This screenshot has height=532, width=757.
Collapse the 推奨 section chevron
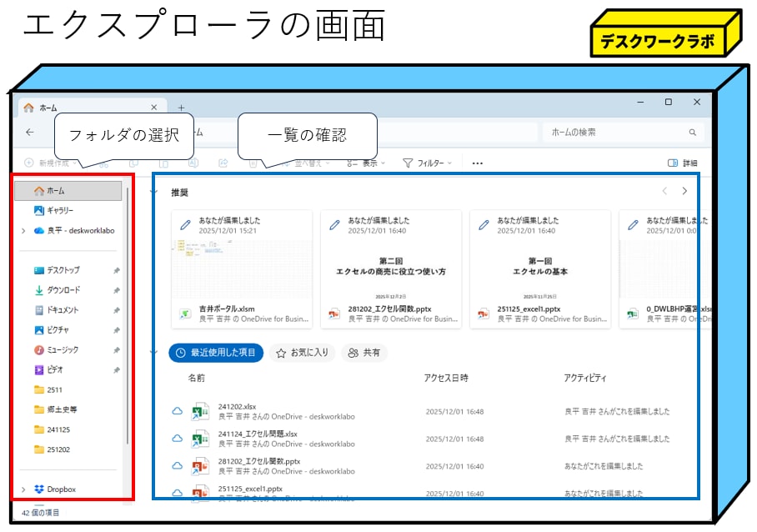pos(154,192)
